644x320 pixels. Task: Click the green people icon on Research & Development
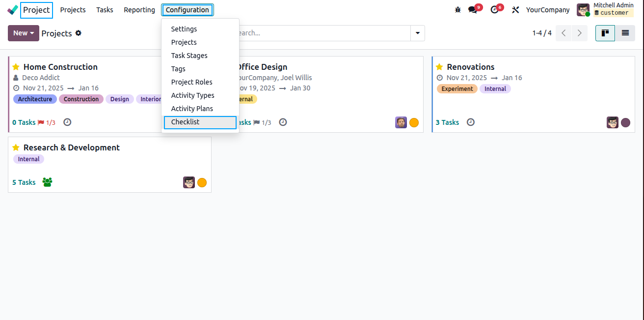click(47, 182)
